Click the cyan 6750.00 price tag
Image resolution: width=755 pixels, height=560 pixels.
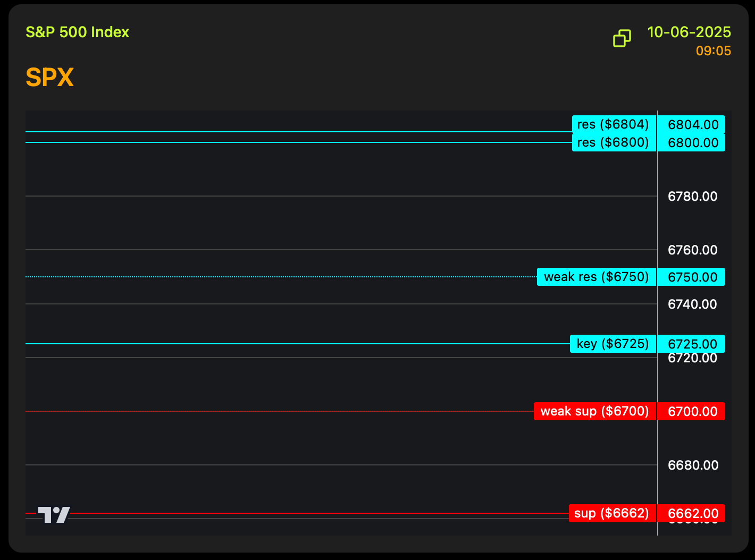[x=692, y=277]
